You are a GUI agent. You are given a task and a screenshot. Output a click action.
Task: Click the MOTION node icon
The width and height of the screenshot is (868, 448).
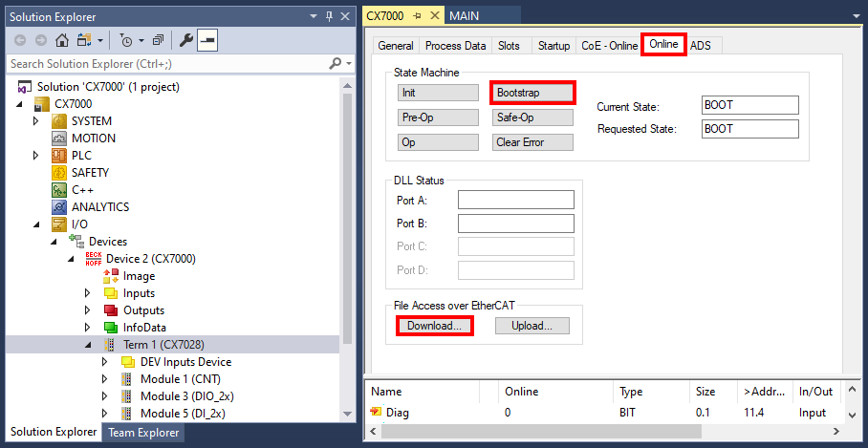59,139
